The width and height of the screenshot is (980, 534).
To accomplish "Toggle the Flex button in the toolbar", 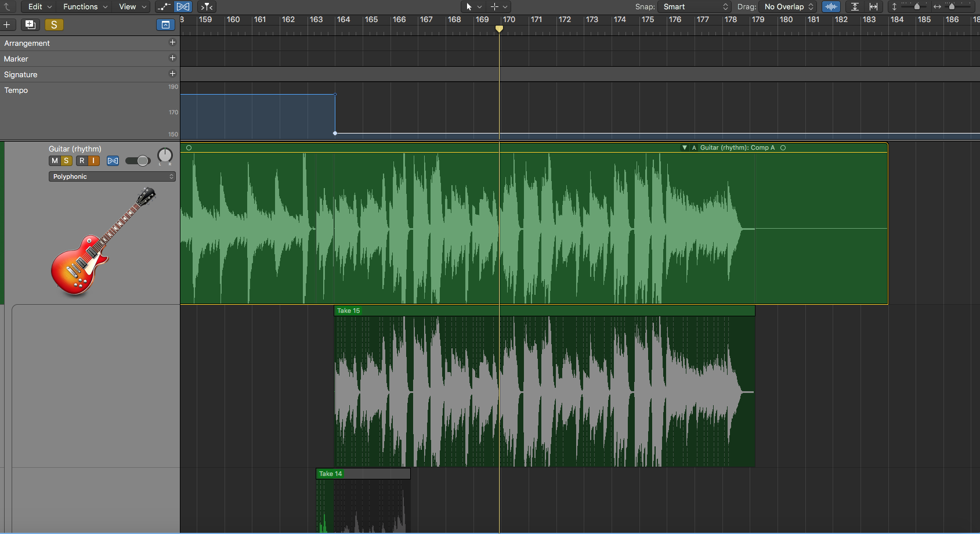I will (x=183, y=6).
